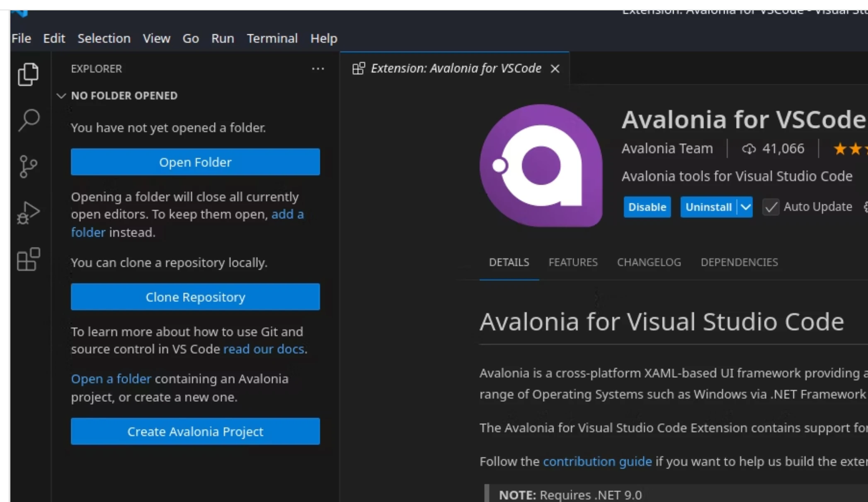Switch to the CHANGELOG tab
This screenshot has height=502, width=868.
pos(649,263)
